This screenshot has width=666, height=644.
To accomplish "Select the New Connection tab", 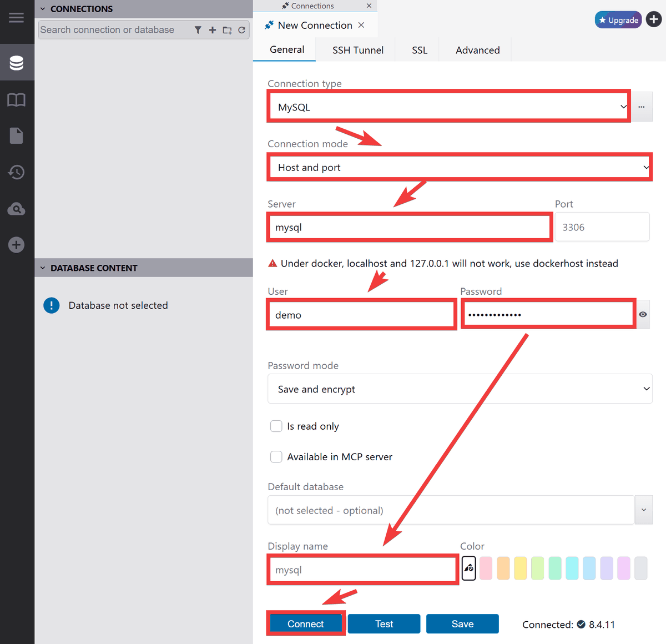I will click(x=315, y=25).
